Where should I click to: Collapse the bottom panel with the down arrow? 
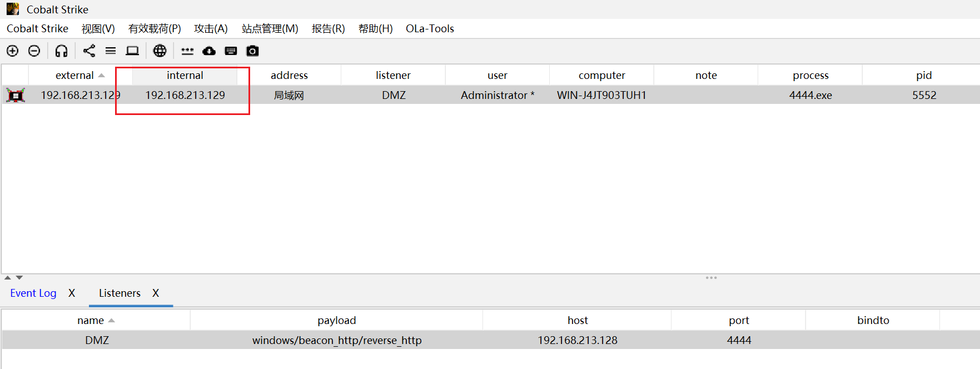19,277
